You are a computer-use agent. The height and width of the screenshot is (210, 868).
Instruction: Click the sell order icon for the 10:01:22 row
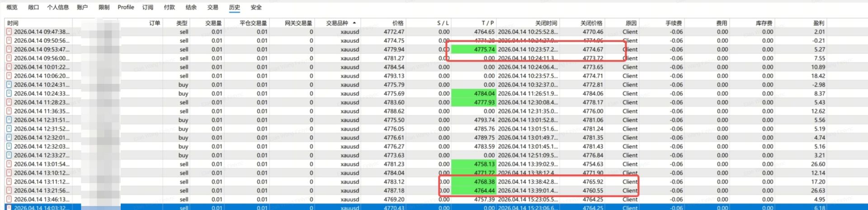(9, 67)
